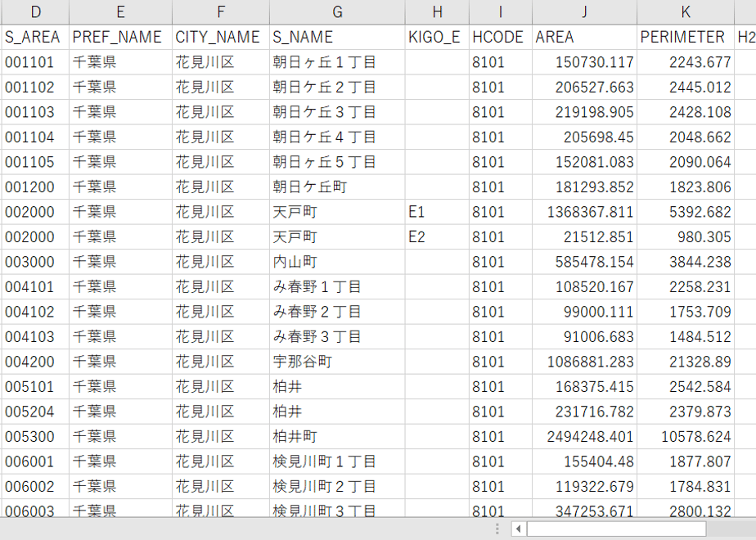Select column F header
Viewport: 756px width, 540px height.
tap(221, 11)
